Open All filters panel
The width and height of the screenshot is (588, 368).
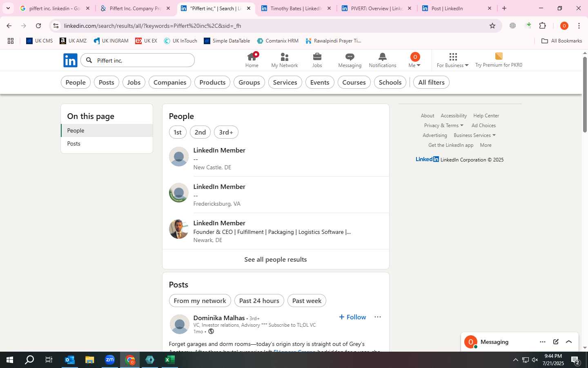pos(431,82)
